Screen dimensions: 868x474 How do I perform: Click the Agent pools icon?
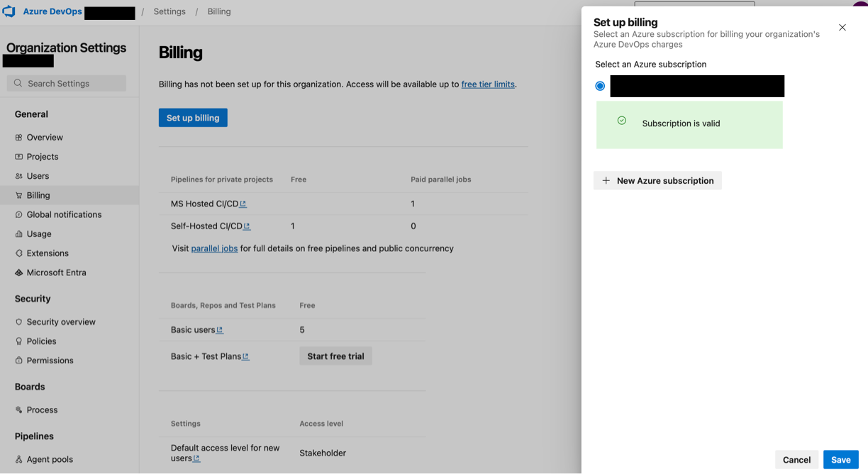click(19, 459)
